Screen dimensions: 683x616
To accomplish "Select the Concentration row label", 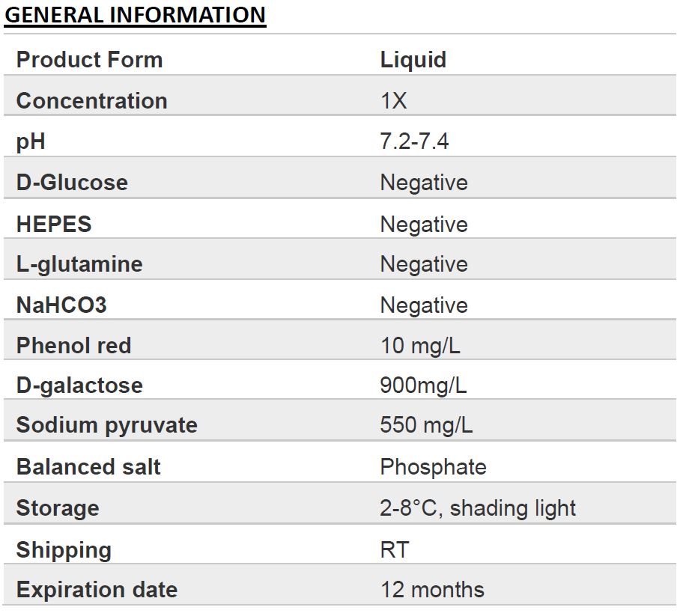I will click(x=92, y=100).
